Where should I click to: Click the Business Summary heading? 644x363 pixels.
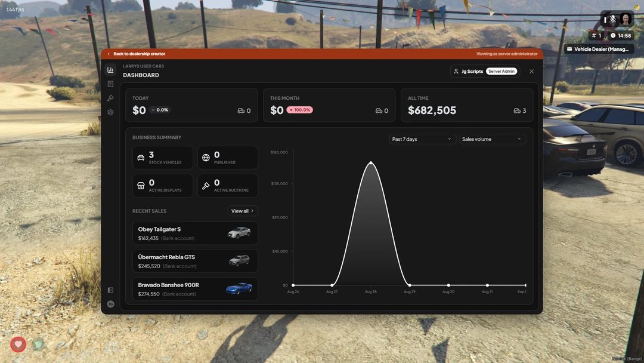pos(157,137)
